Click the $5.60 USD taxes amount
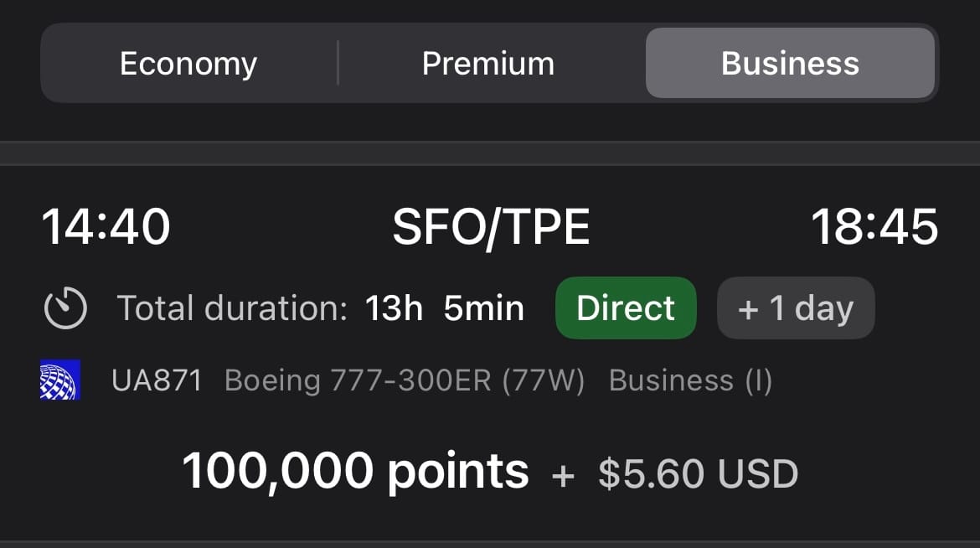Viewport: 980px width, 548px height. point(698,473)
